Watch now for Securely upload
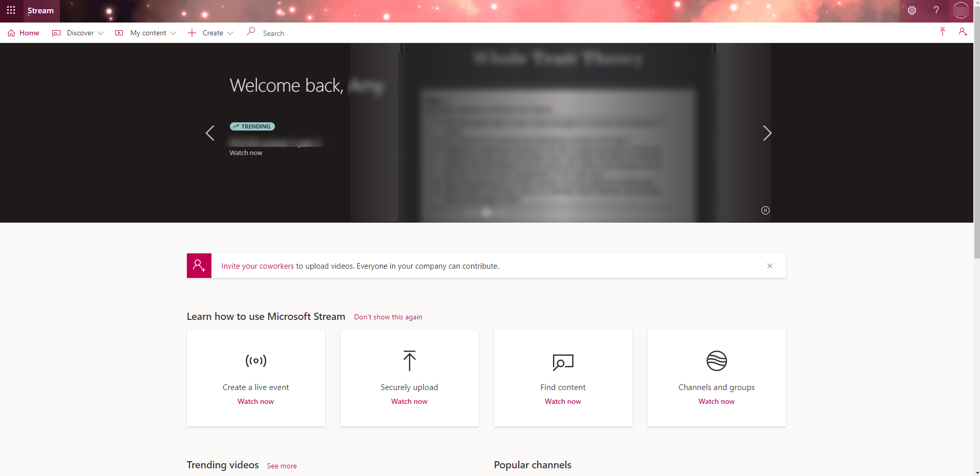The height and width of the screenshot is (476, 980). point(410,401)
